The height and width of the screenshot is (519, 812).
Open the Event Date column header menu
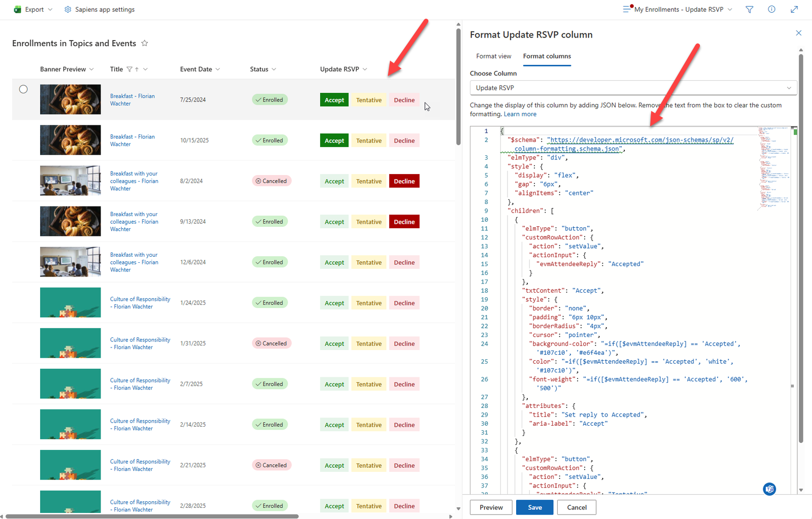[200, 70]
